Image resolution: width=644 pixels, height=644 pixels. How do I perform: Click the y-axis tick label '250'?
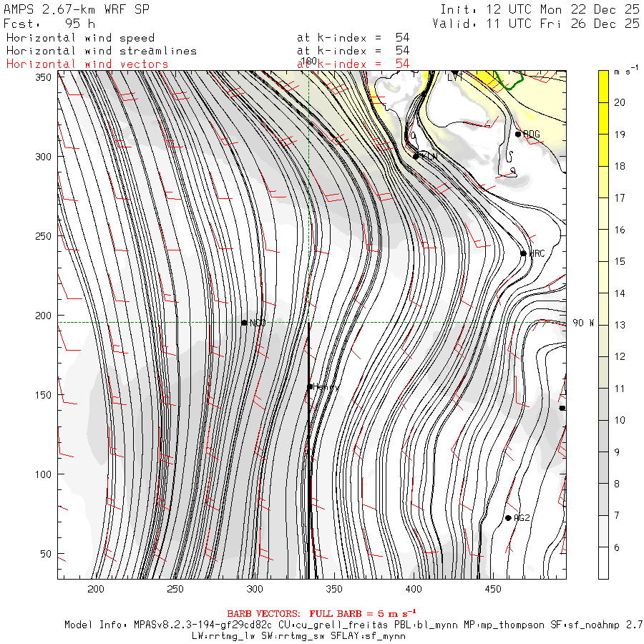[x=43, y=236]
